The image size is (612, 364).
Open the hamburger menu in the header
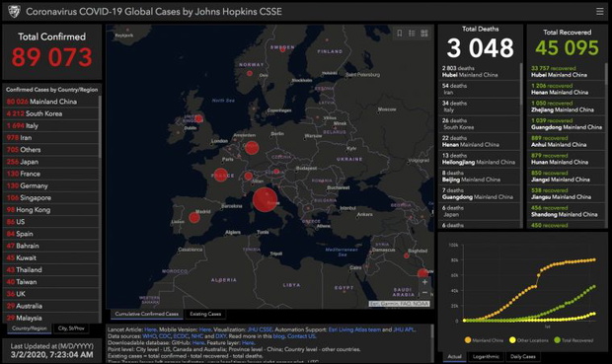pos(599,12)
